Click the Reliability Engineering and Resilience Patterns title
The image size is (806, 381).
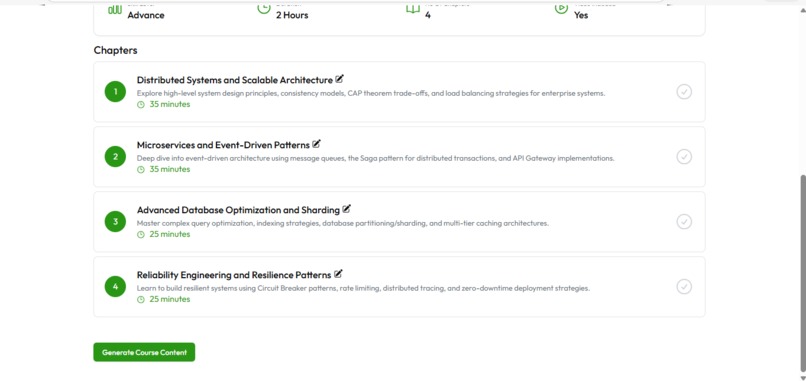pyautogui.click(x=234, y=275)
